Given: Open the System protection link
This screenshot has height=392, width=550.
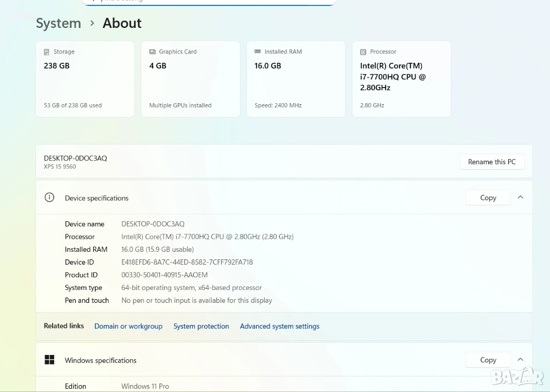Looking at the screenshot, I should coord(201,326).
